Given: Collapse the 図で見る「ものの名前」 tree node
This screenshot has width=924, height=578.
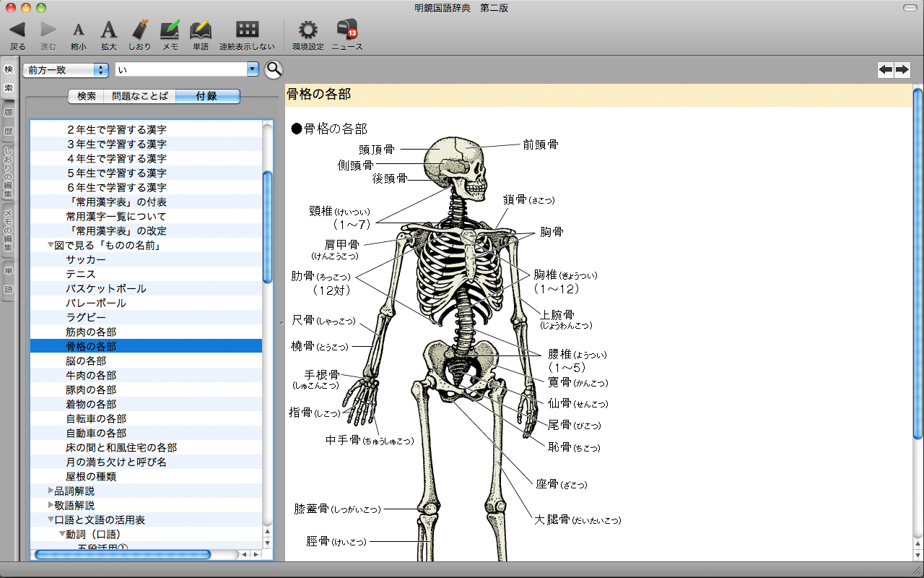Looking at the screenshot, I should pos(51,246).
